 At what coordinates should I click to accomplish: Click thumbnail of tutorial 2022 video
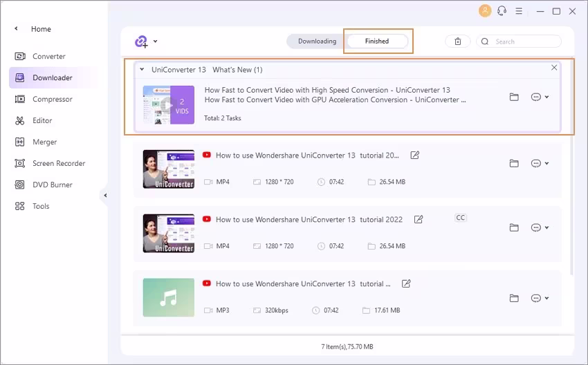click(x=169, y=234)
